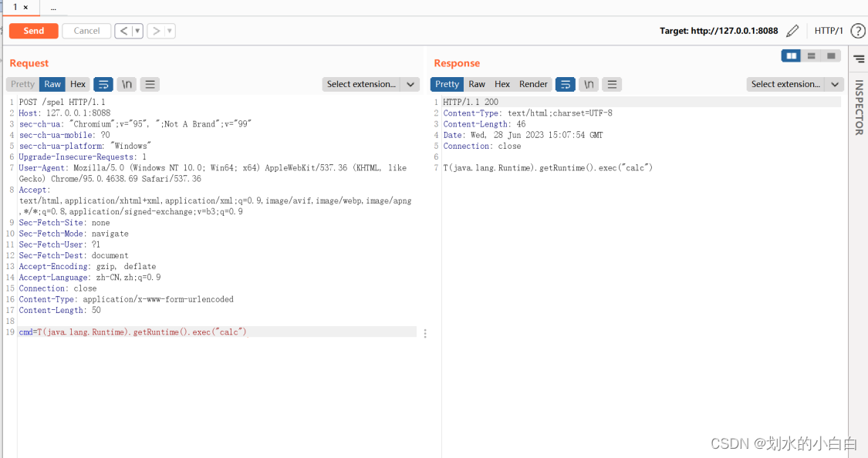This screenshot has height=458, width=868.
Task: Switch Response view to Raw tab
Action: [477, 84]
